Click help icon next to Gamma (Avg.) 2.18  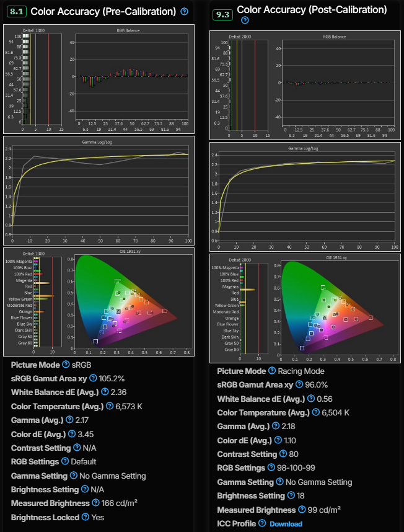[276, 426]
